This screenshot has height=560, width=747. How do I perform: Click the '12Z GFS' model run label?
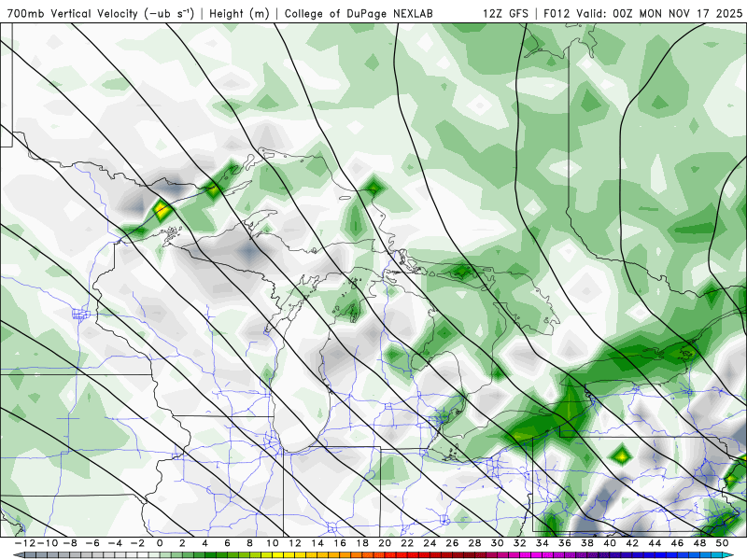(505, 13)
